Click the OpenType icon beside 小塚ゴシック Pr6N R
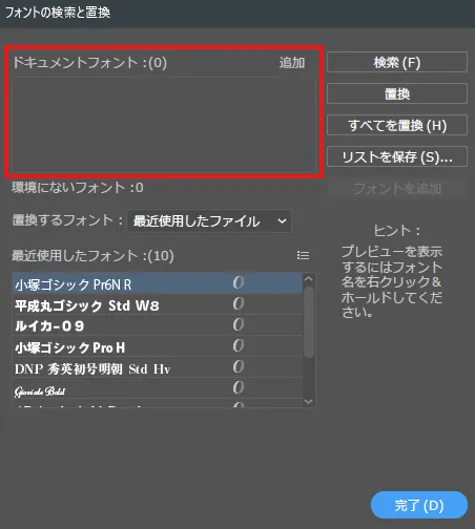The height and width of the screenshot is (530, 476). [238, 283]
